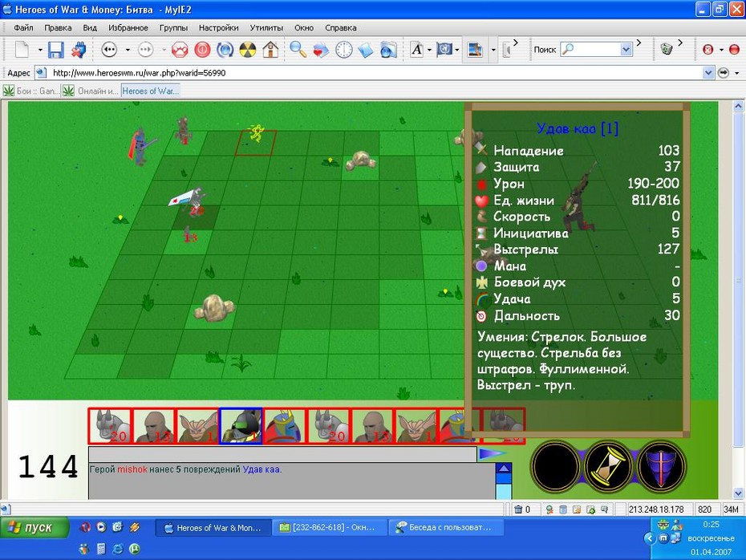Select the 'Heroes of War...' tab
Viewport: 746px width, 560px height.
(x=150, y=91)
